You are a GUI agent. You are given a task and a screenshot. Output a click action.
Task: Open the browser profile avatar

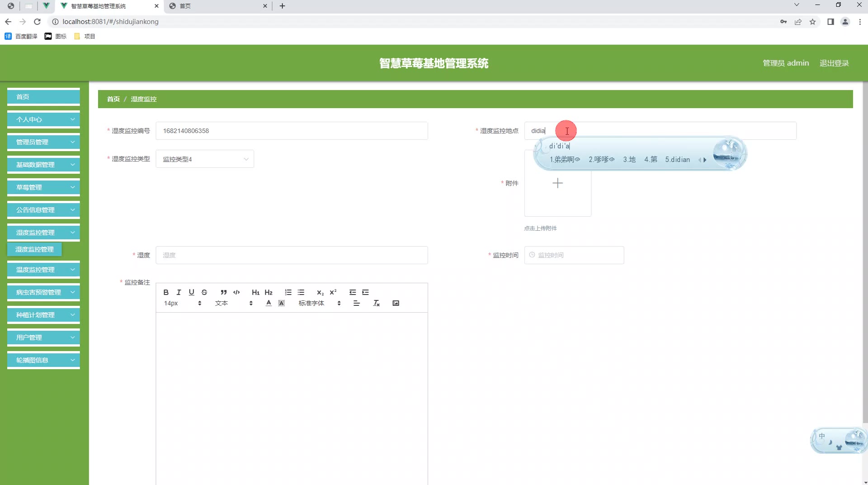[845, 22]
